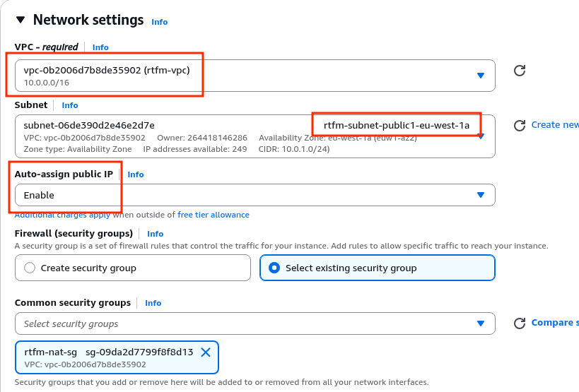
Task: Click the Create new subnet link
Action: (x=555, y=125)
